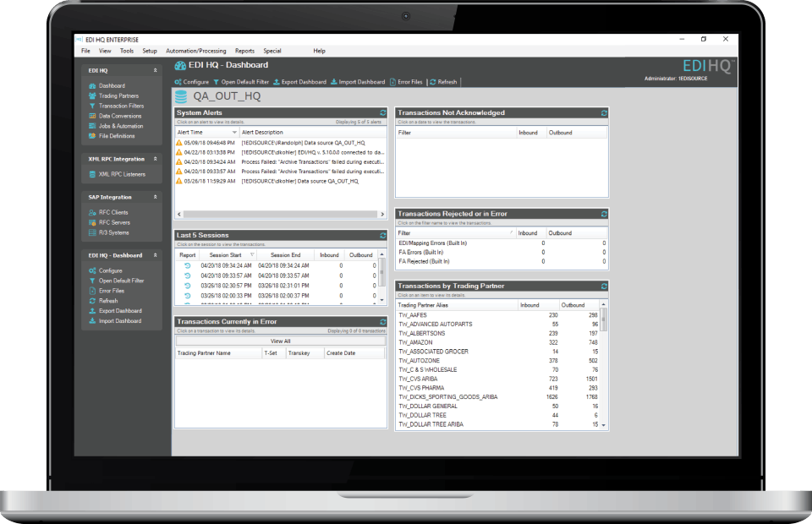Open EDI/Mapping Errors (Built In) filter
812x524 pixels.
pyautogui.click(x=433, y=243)
